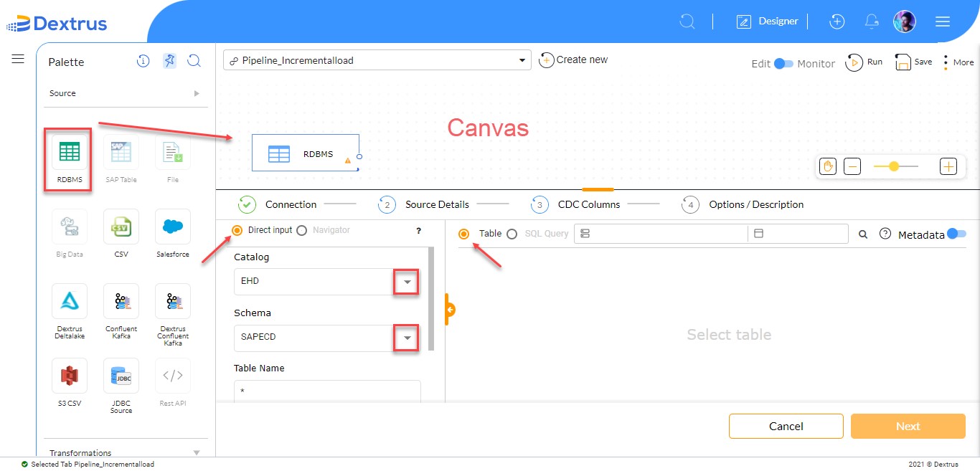Click the Dextrus logo
This screenshot has width=980, height=471.
(x=57, y=24)
